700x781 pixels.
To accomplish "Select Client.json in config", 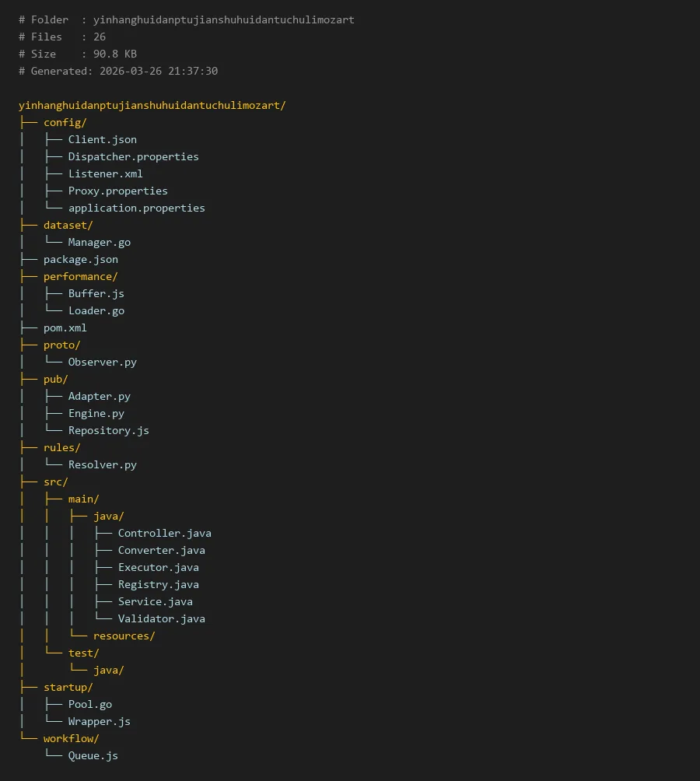I will 102,139.
